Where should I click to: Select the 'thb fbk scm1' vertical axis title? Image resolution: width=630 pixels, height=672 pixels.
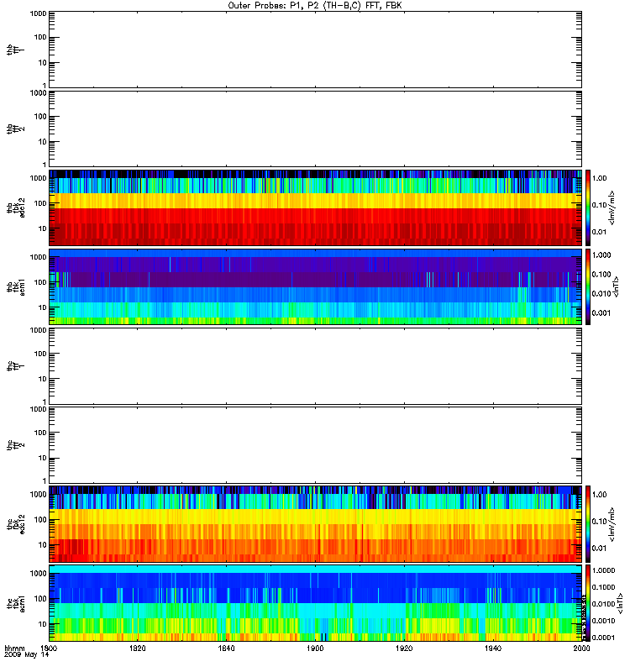click(15, 286)
